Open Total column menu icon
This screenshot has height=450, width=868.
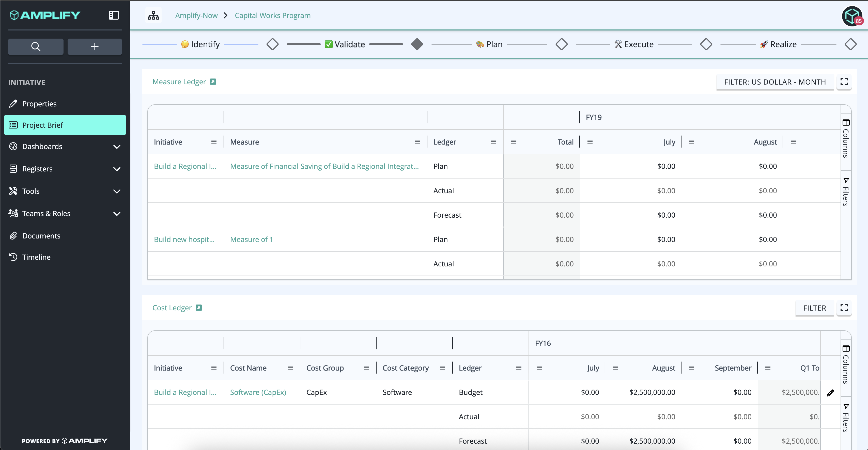pyautogui.click(x=514, y=142)
